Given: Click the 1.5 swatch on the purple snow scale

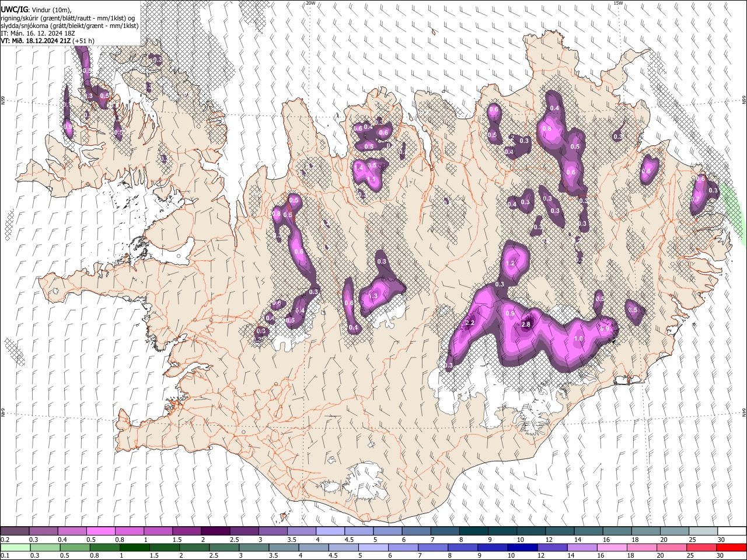Looking at the screenshot, I should pos(186,531).
